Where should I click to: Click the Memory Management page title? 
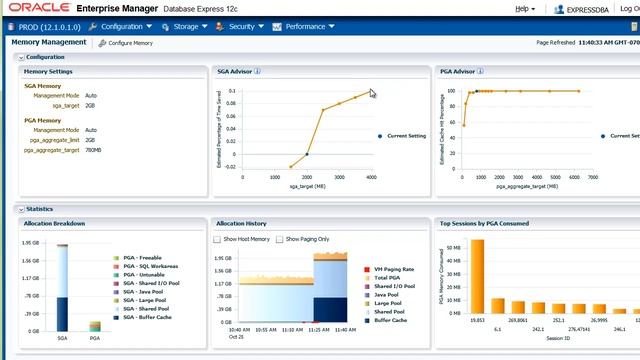(x=49, y=42)
